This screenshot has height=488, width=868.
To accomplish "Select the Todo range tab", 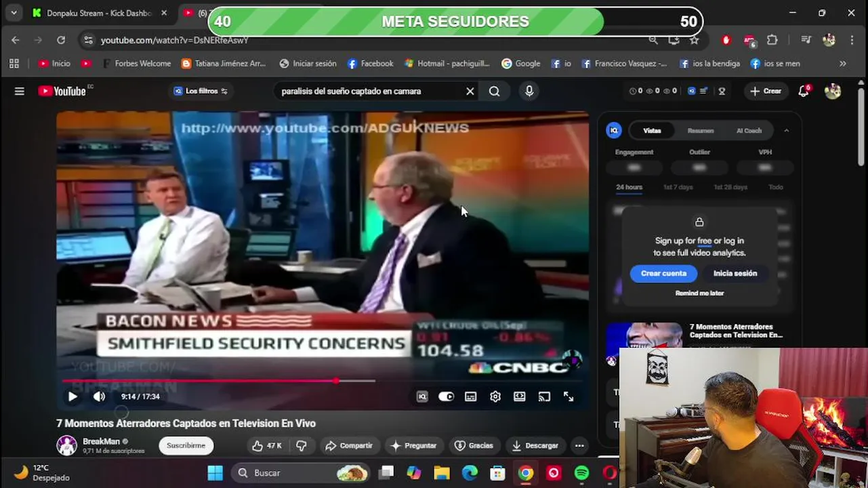I will click(x=776, y=187).
